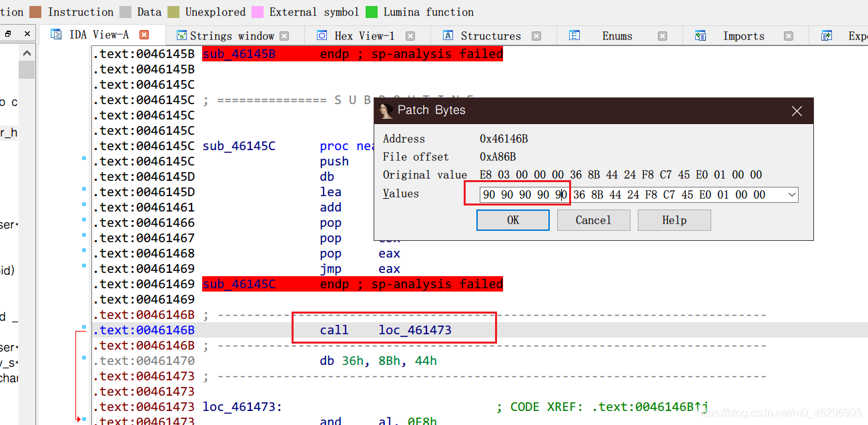
Task: Toggle breakpoint dot at add line 00461461
Action: pyautogui.click(x=83, y=204)
